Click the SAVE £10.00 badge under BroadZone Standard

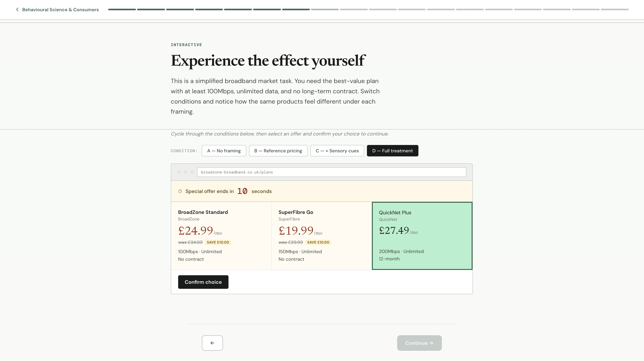(x=218, y=242)
